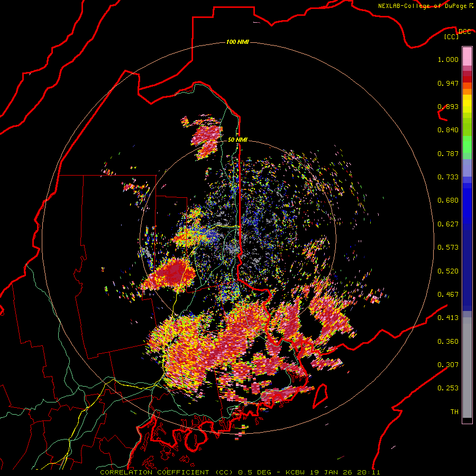
Task: Click the 0.627 scale value
Action: (448, 224)
